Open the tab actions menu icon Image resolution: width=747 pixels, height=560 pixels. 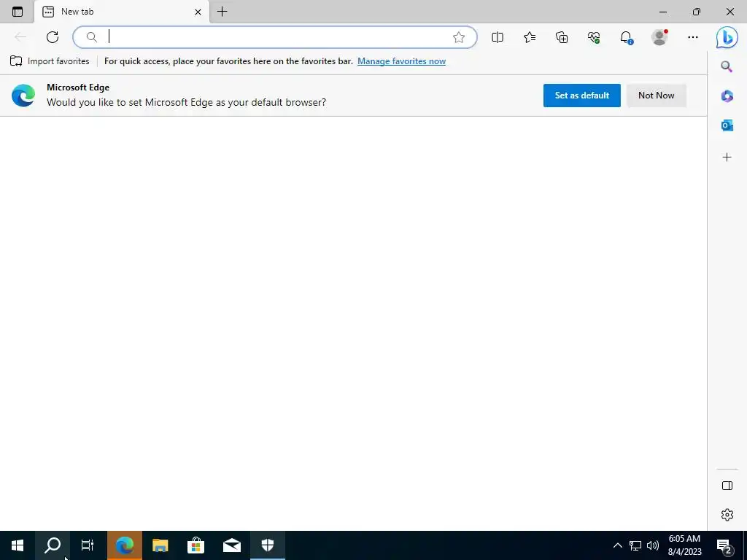pyautogui.click(x=18, y=12)
